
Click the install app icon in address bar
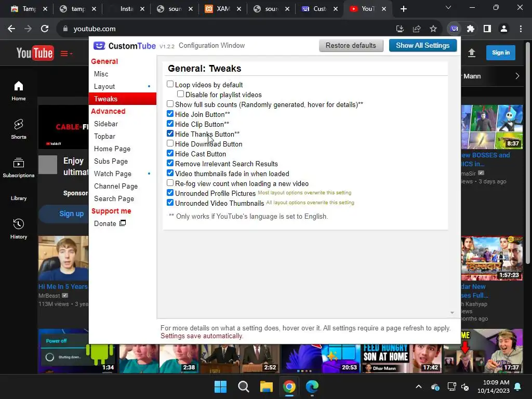[x=400, y=29]
